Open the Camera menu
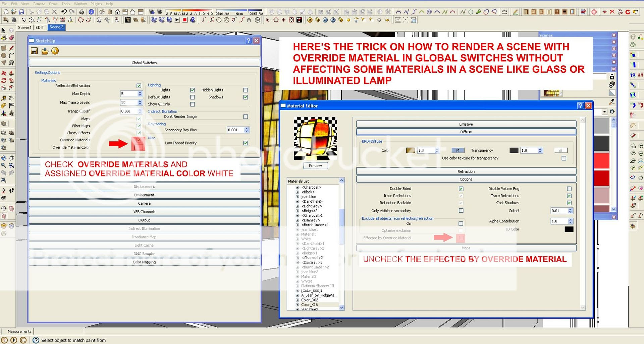 click(x=39, y=4)
